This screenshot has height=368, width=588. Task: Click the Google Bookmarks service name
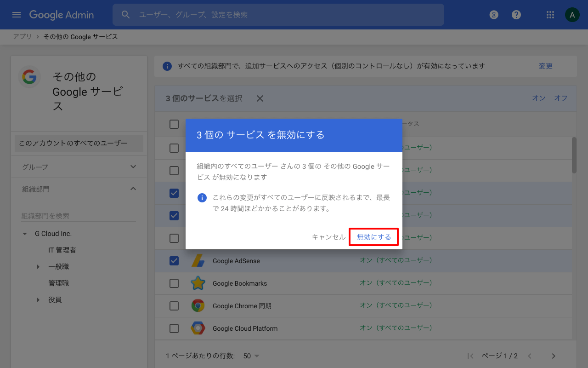click(240, 283)
